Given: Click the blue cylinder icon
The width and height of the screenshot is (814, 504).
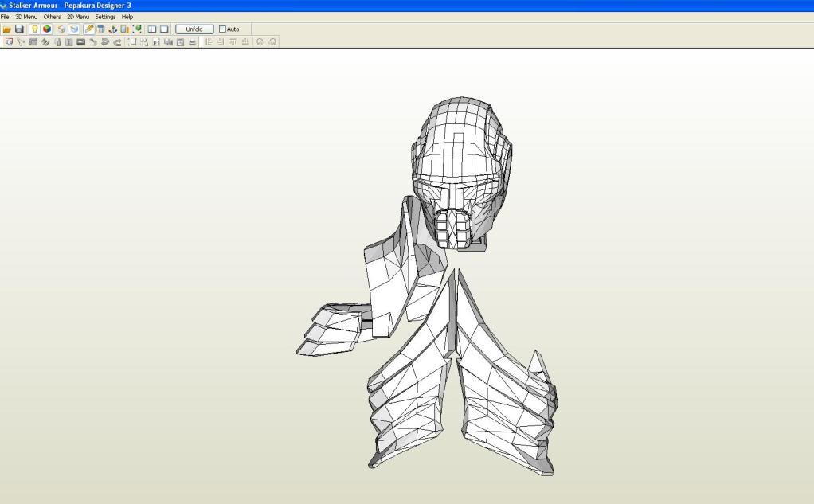Looking at the screenshot, I should tap(100, 29).
